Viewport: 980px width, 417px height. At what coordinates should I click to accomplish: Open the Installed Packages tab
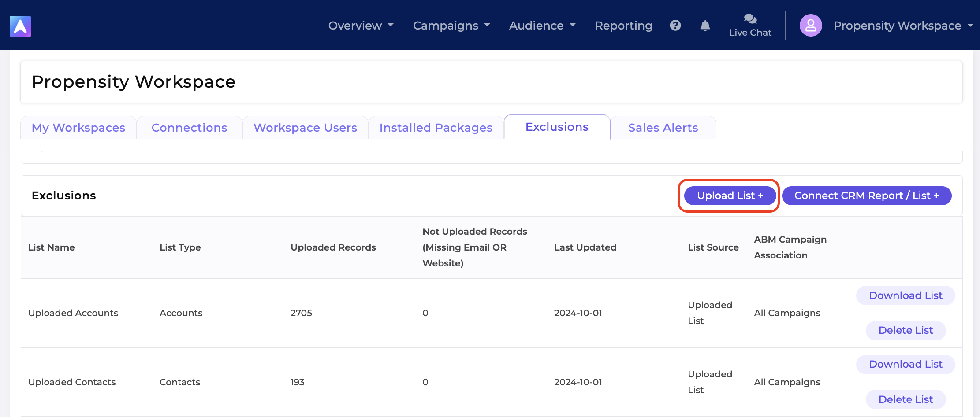click(x=436, y=128)
